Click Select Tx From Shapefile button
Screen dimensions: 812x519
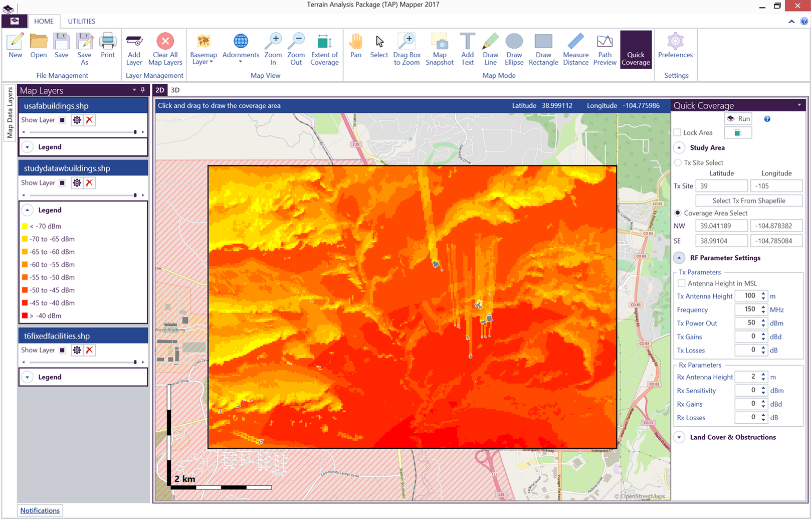(748, 201)
